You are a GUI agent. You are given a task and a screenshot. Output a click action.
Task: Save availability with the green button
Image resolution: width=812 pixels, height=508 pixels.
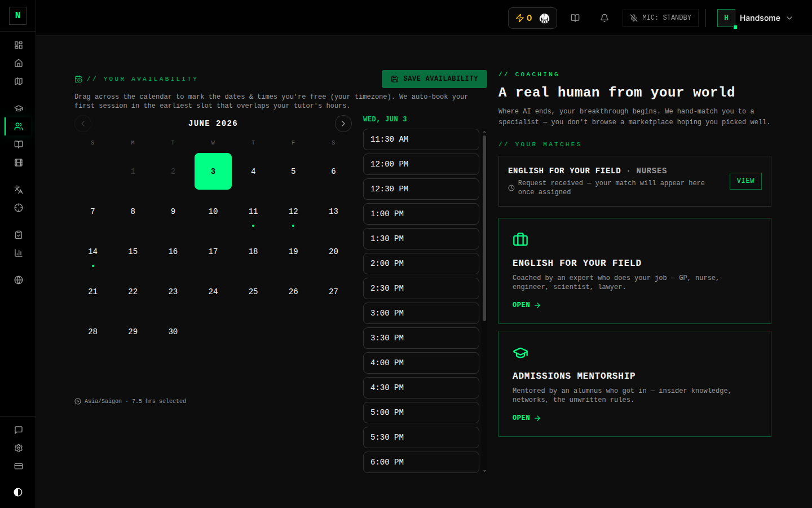coord(434,79)
